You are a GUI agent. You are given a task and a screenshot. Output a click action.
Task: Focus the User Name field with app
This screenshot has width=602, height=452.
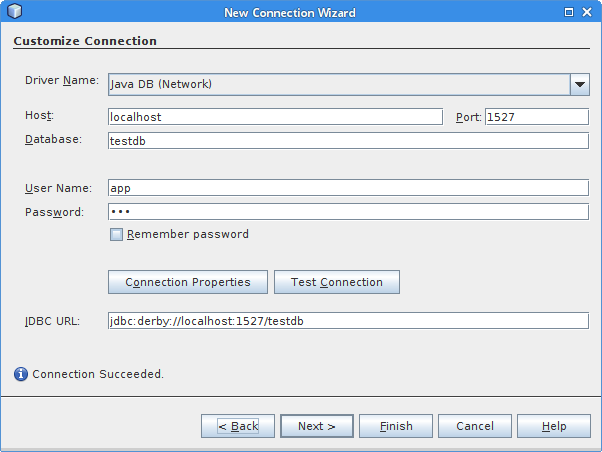pyautogui.click(x=348, y=188)
